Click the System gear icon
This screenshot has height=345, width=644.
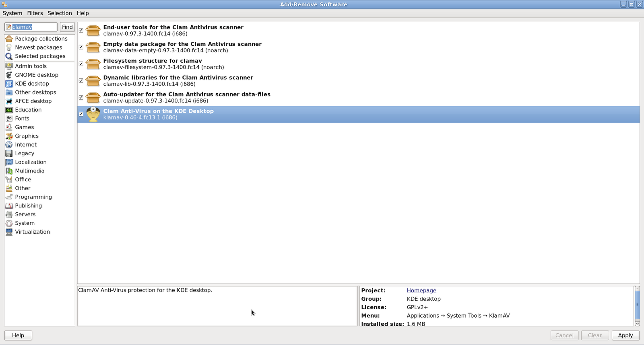coord(9,223)
